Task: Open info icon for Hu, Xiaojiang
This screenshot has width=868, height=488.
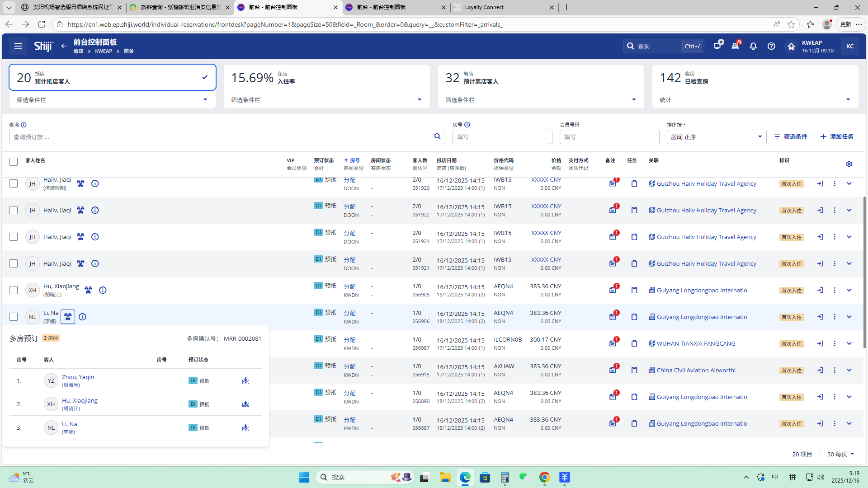Action: coord(103,290)
